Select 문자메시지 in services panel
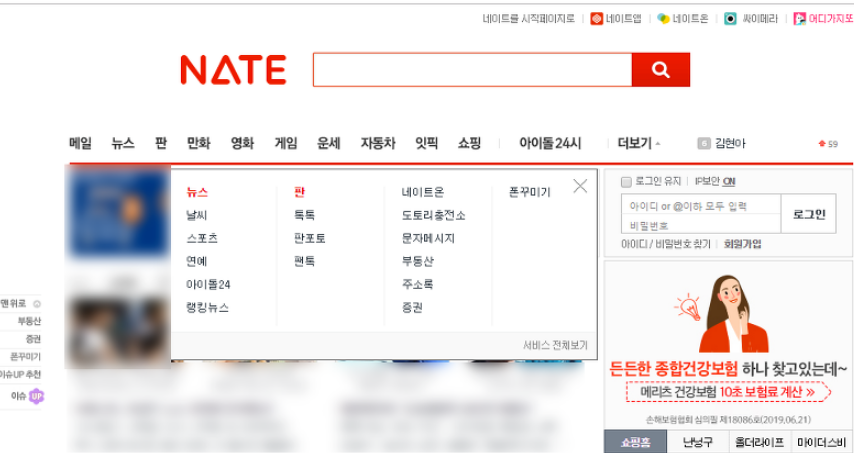The width and height of the screenshot is (854, 453). tap(428, 238)
